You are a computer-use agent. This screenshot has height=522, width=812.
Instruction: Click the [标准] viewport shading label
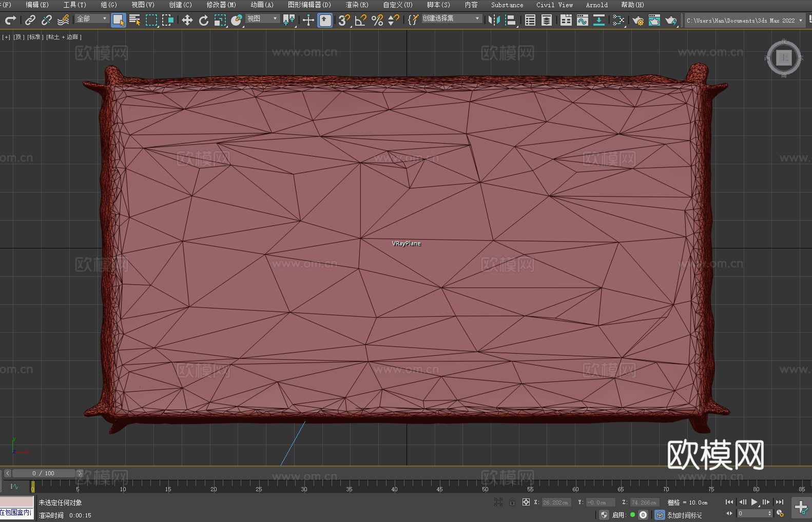click(x=34, y=37)
